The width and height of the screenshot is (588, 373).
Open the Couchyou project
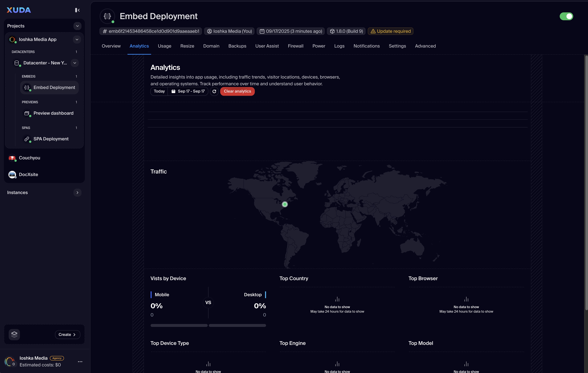pyautogui.click(x=29, y=158)
